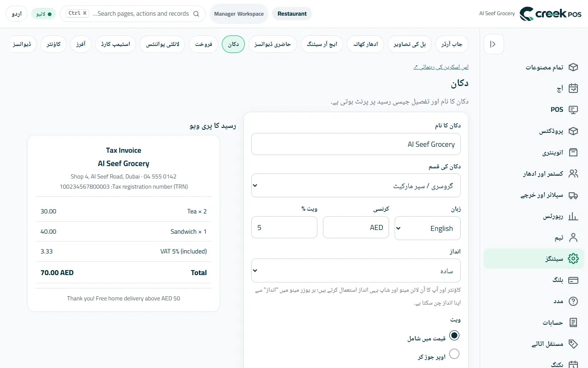The height and width of the screenshot is (368, 588).
Task: Open the ایچ آر سیٹنگ tab
Action: (322, 44)
